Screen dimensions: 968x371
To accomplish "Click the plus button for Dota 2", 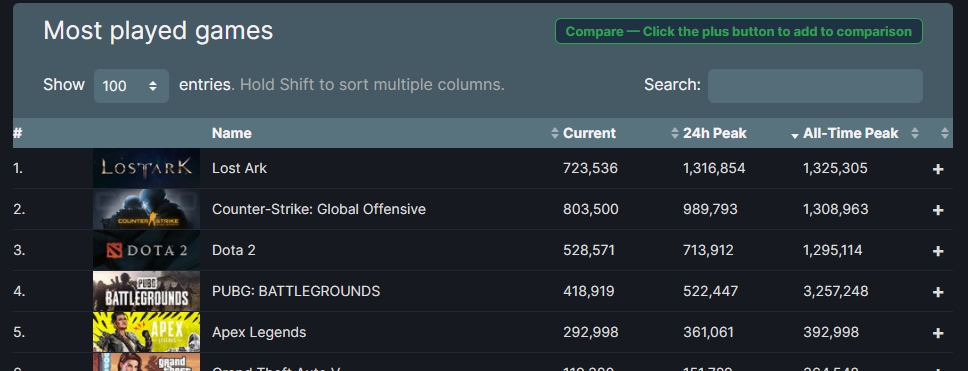I will coord(938,251).
